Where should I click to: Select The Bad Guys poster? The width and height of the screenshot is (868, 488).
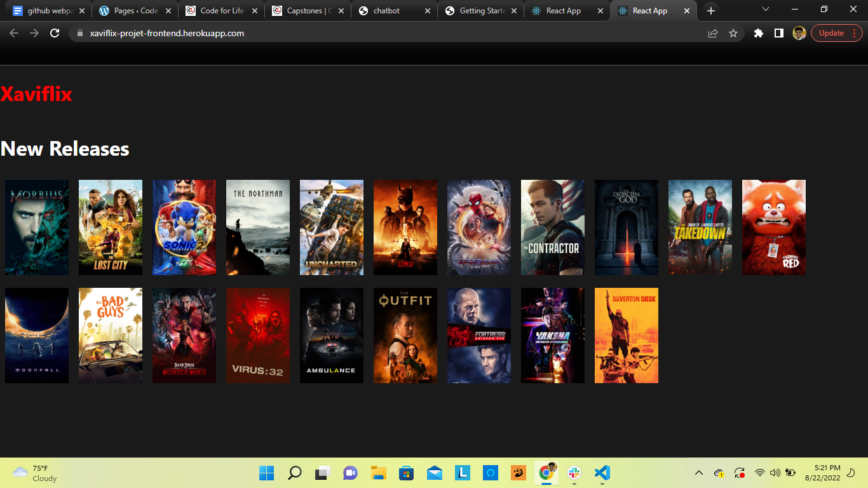[x=111, y=335]
